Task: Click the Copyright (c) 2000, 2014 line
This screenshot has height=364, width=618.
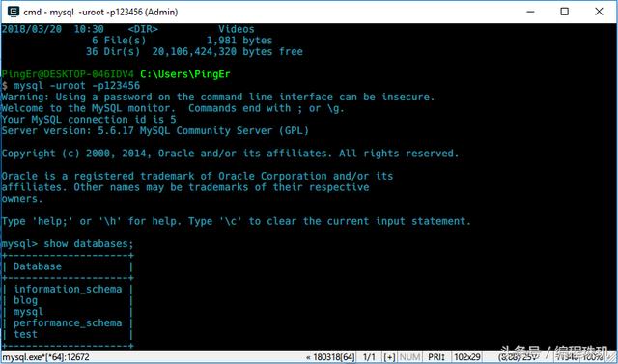Action: (x=230, y=154)
